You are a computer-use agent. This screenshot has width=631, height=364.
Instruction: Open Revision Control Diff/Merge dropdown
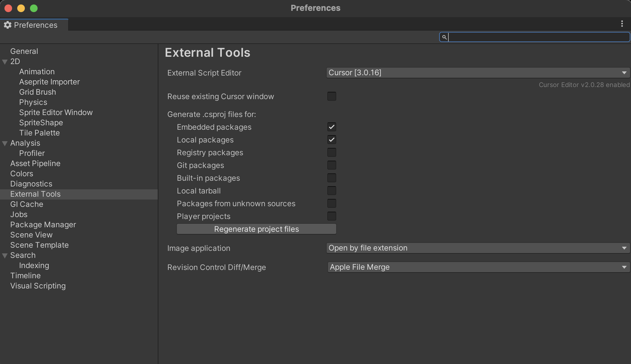479,267
